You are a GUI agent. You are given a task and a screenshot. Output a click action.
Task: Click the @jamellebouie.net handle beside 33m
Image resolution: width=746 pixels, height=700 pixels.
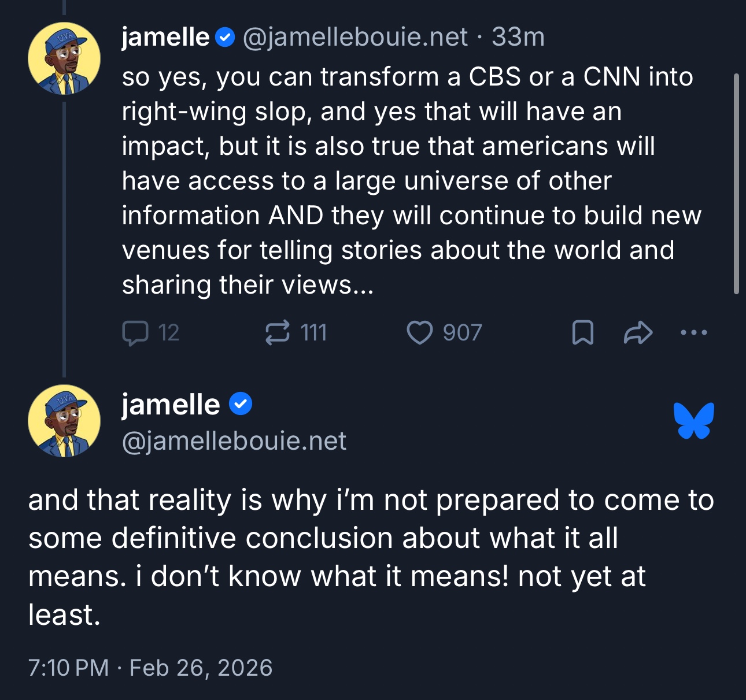point(355,38)
